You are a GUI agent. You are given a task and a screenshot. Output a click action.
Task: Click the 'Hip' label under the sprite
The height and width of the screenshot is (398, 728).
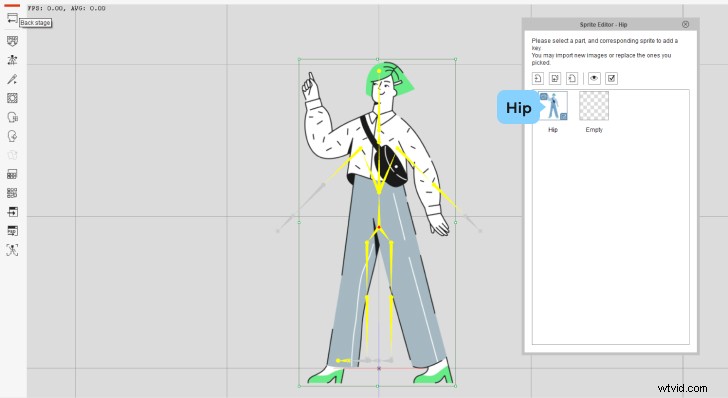point(552,130)
